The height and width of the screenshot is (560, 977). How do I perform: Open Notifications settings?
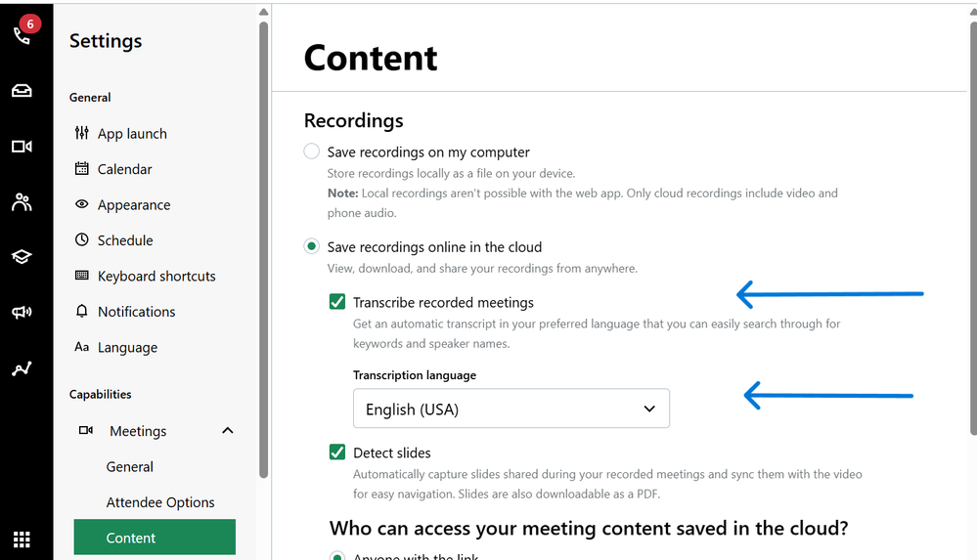point(136,312)
